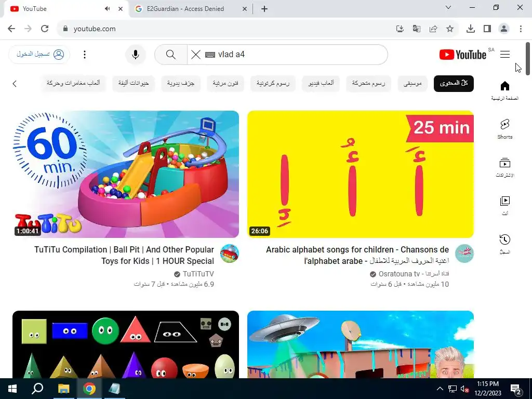The width and height of the screenshot is (532, 399).
Task: Open File Explorer from taskbar
Action: click(63, 389)
